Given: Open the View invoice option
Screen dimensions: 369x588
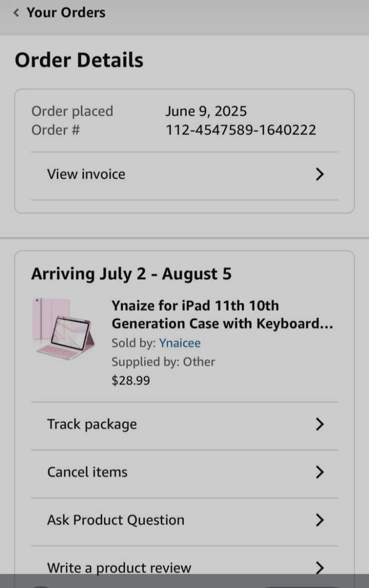Looking at the screenshot, I should [x=86, y=174].
